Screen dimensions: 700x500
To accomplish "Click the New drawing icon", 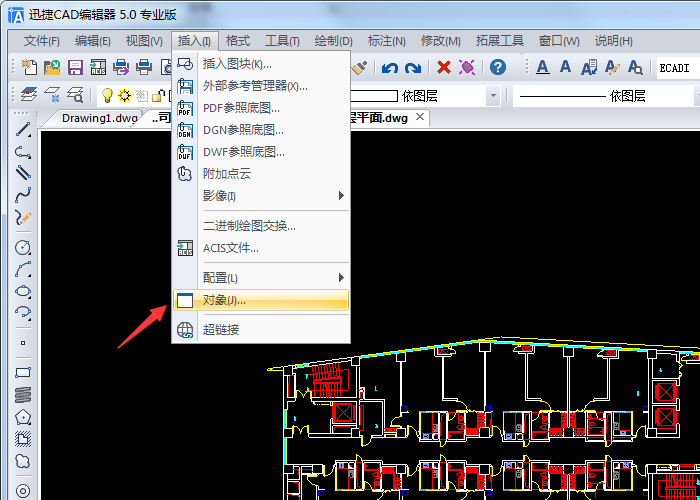I will (x=29, y=67).
